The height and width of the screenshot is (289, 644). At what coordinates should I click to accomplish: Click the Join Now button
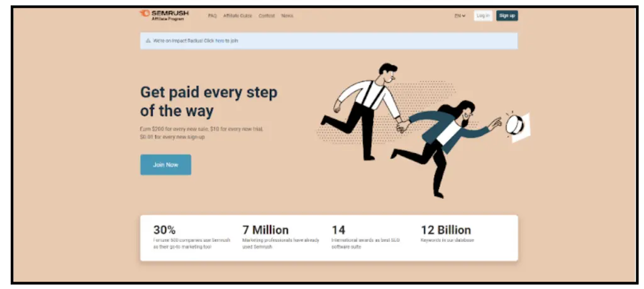click(x=165, y=165)
